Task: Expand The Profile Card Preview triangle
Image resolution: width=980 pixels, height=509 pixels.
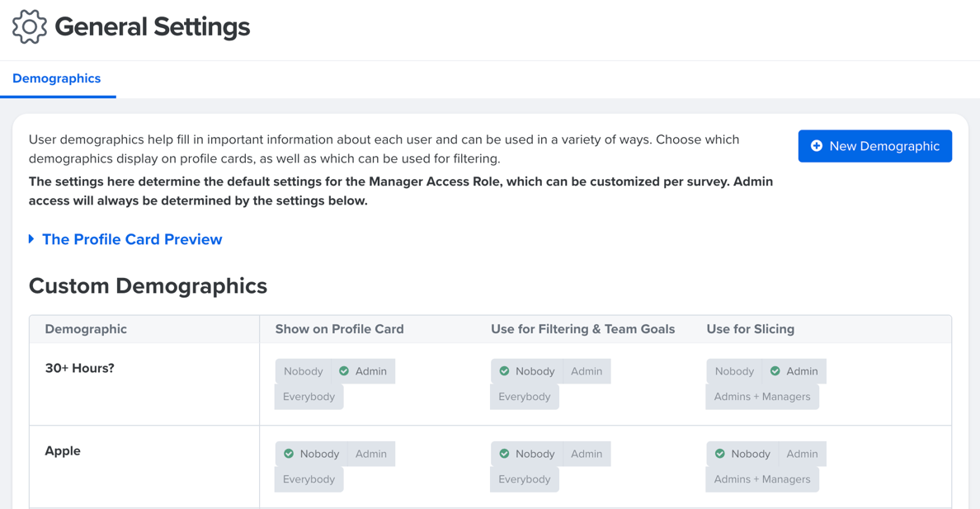Action: [31, 239]
